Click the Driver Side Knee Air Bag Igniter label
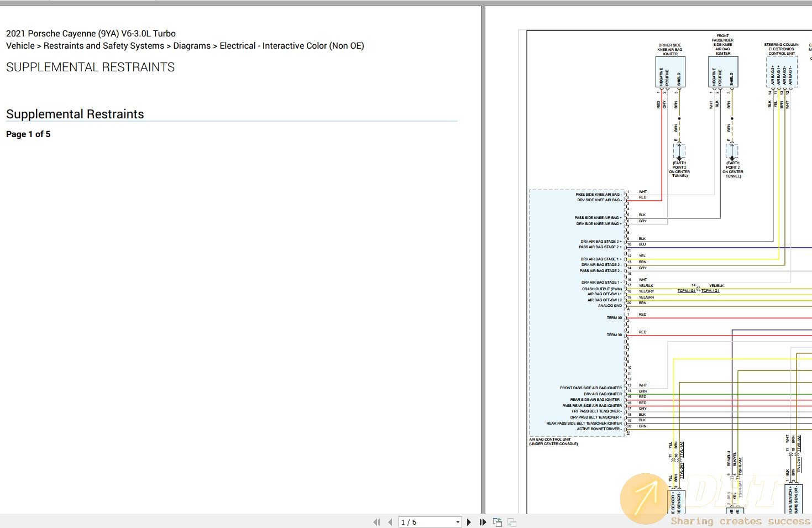 tap(670, 50)
